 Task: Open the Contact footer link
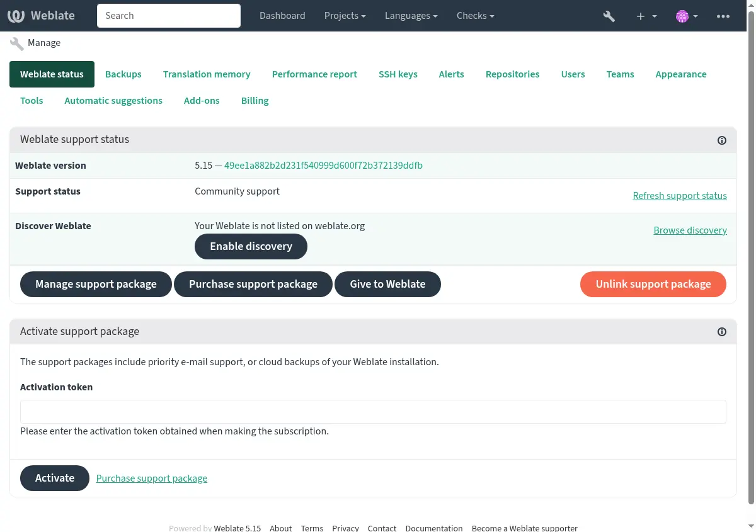click(x=382, y=528)
